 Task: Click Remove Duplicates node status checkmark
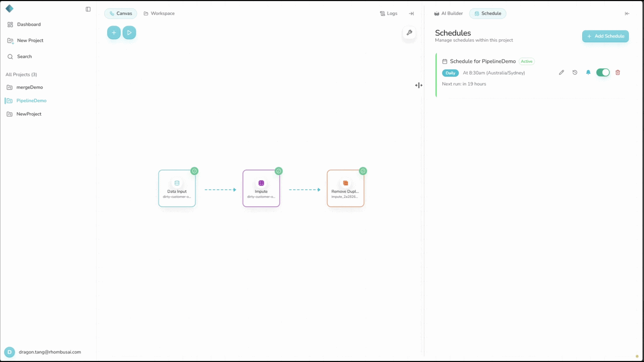tap(363, 171)
